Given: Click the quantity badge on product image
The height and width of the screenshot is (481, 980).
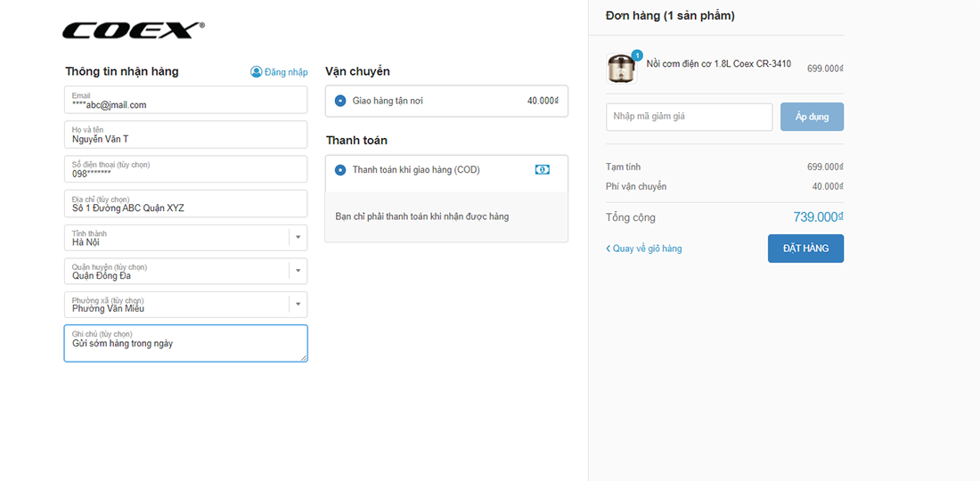Looking at the screenshot, I should click(637, 55).
